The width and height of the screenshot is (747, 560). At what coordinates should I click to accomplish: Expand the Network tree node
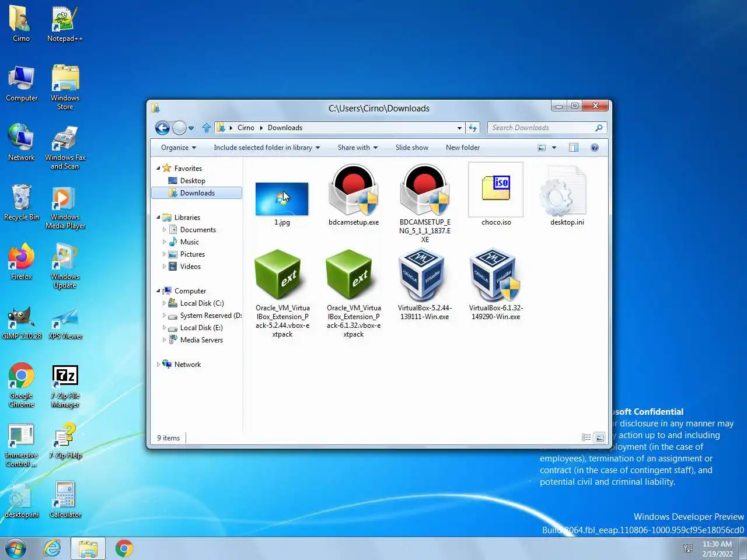tap(158, 365)
